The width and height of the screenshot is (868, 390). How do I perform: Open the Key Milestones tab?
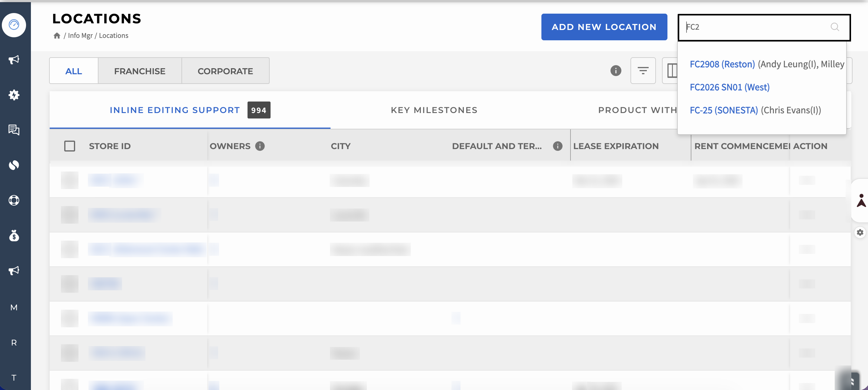(x=434, y=110)
